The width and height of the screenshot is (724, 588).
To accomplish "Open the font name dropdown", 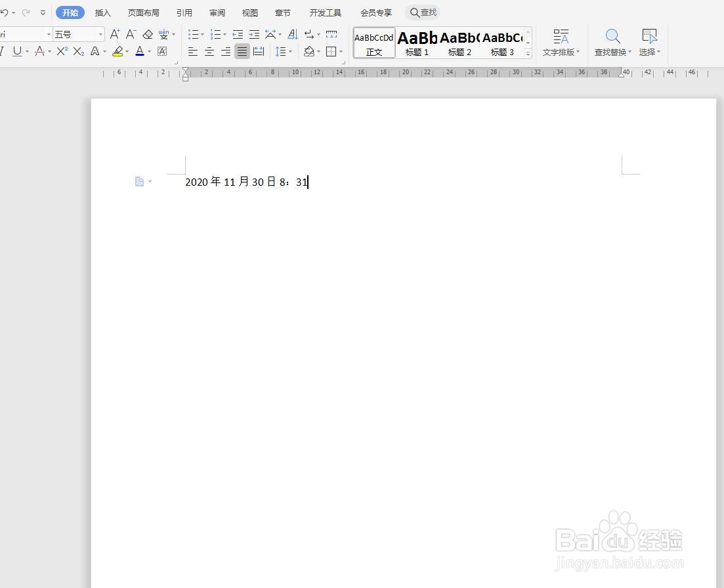I will click(49, 34).
